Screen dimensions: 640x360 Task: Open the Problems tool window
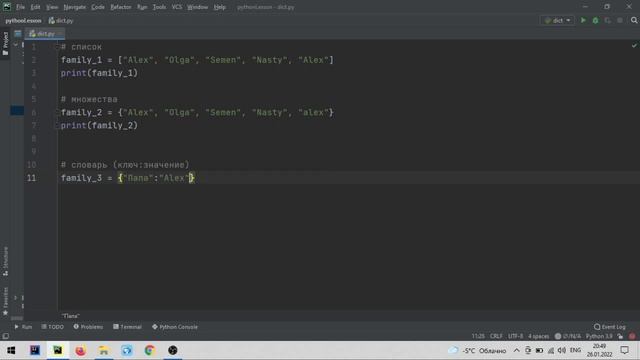point(88,327)
